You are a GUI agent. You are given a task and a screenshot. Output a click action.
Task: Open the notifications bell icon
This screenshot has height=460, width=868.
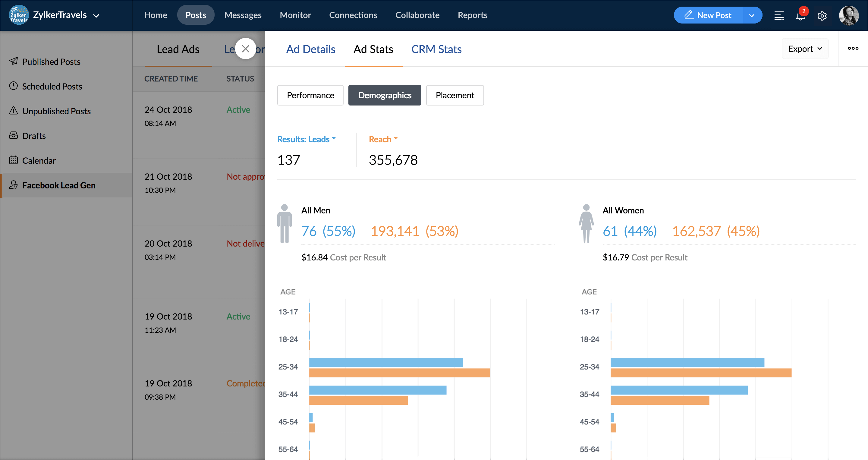(x=800, y=16)
